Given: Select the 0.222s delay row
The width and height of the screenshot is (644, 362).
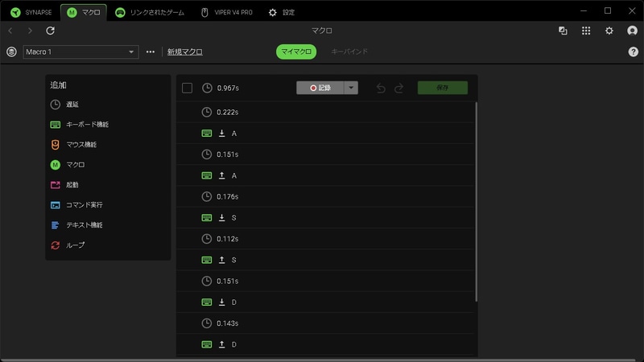Looking at the screenshot, I should point(325,112).
